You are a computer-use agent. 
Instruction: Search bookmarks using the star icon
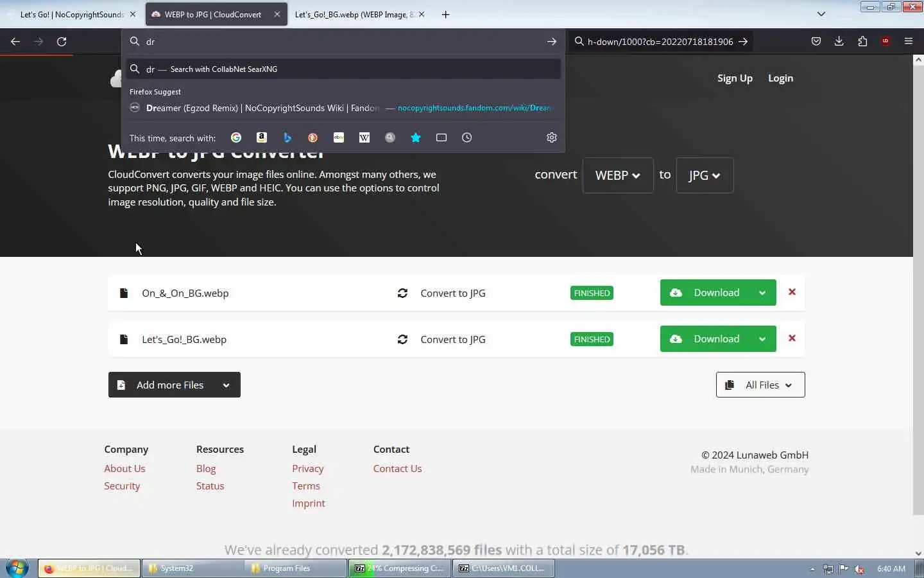point(416,137)
